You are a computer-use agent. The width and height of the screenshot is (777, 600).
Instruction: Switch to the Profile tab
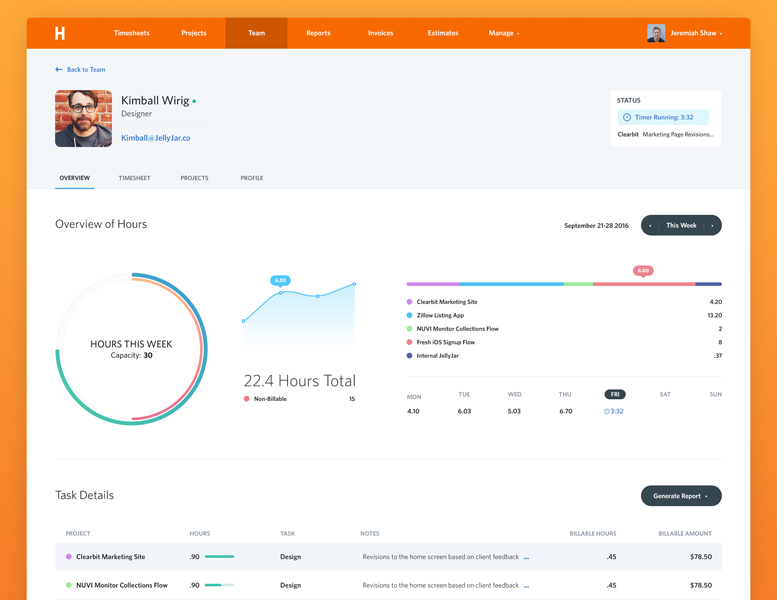click(x=252, y=178)
